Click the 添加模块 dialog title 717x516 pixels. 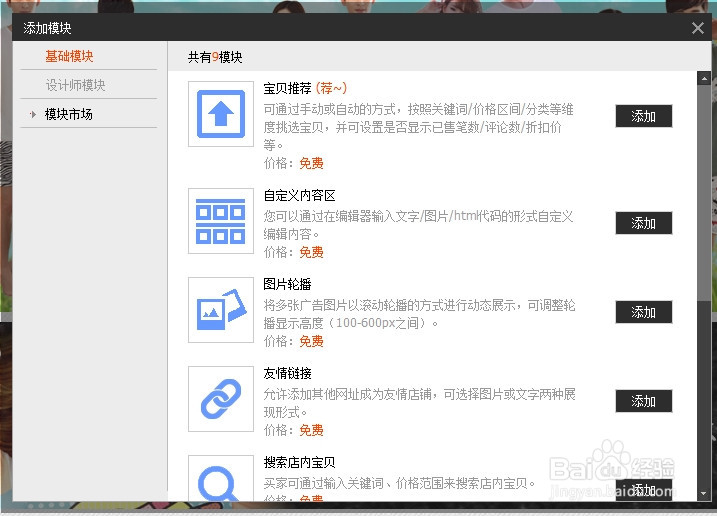tap(47, 28)
